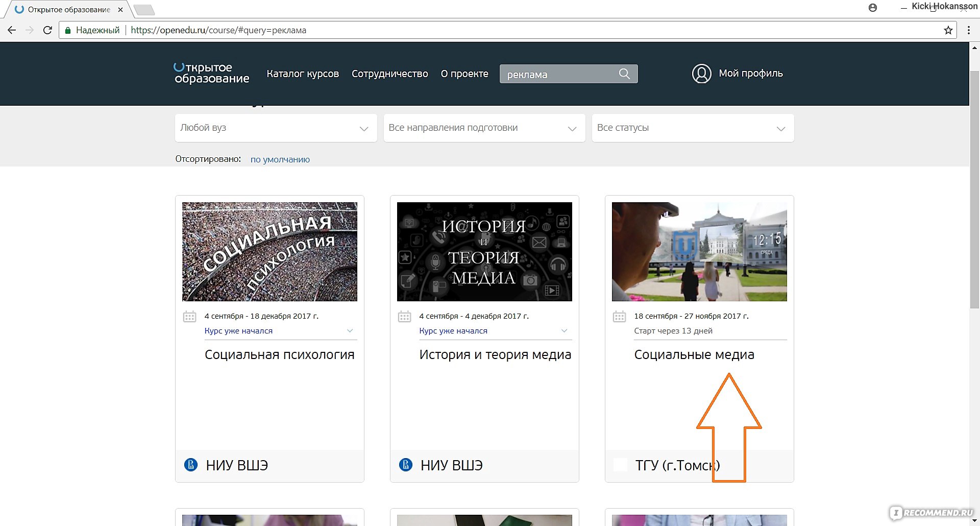Open the История и теория медиа course title
Viewport: 980px width, 526px height.
coord(495,355)
